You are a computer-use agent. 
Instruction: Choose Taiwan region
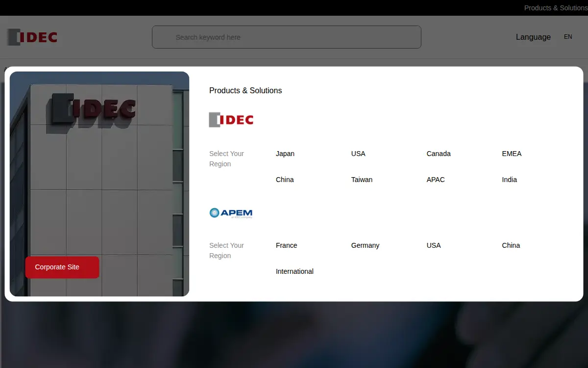(x=362, y=180)
